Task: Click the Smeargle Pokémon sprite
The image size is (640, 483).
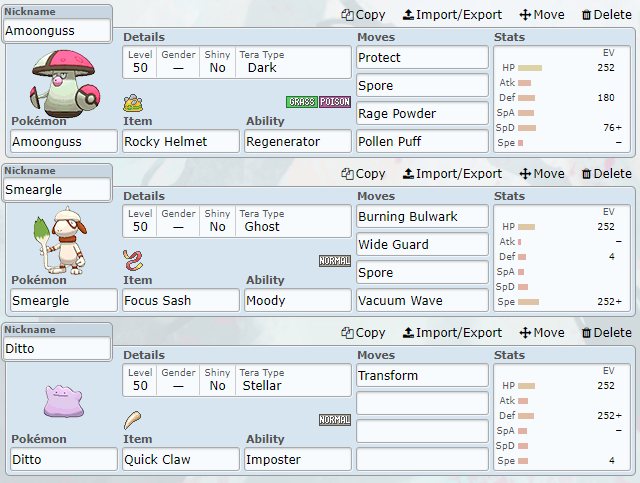Action: 61,241
